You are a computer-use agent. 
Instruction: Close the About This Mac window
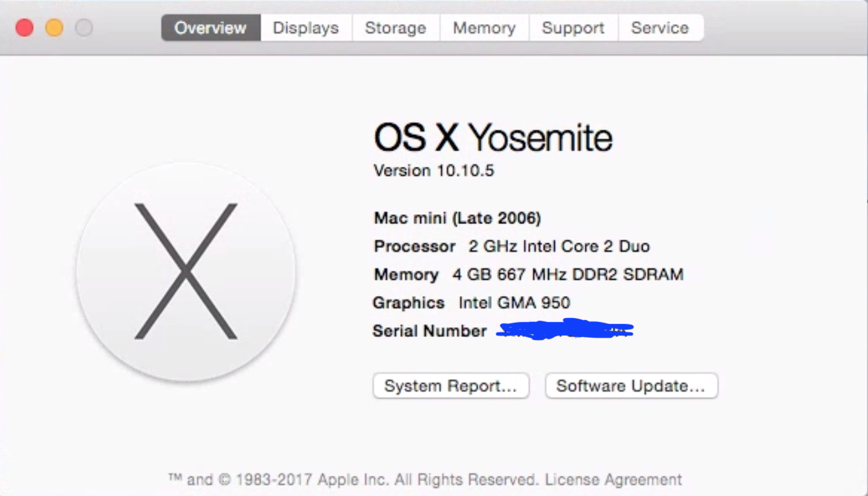click(x=25, y=28)
